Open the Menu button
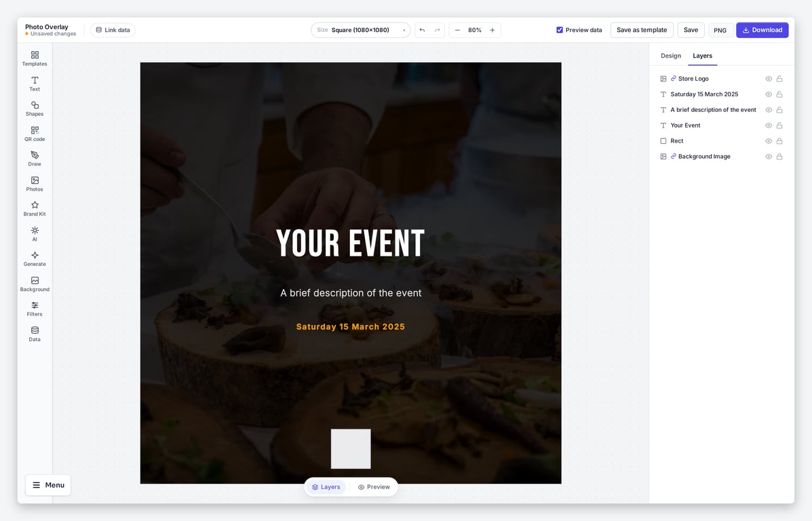The height and width of the screenshot is (521, 812). pos(48,485)
